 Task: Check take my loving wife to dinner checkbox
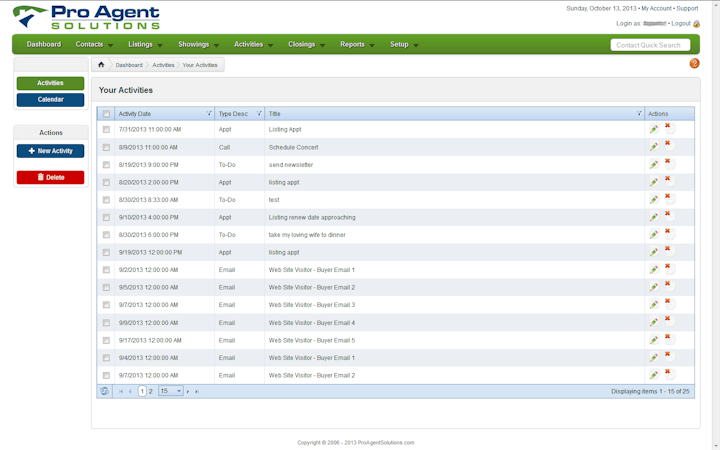pyautogui.click(x=106, y=235)
